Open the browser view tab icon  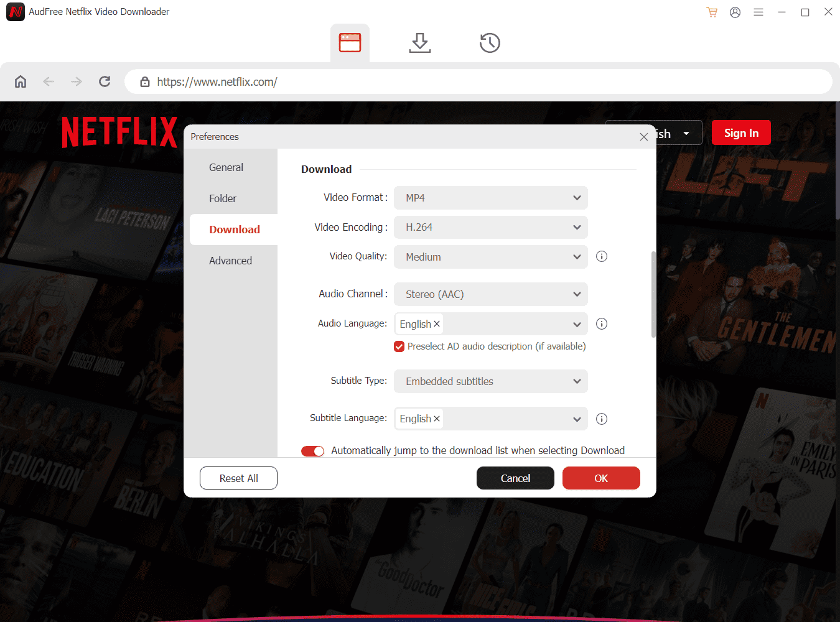click(x=350, y=43)
